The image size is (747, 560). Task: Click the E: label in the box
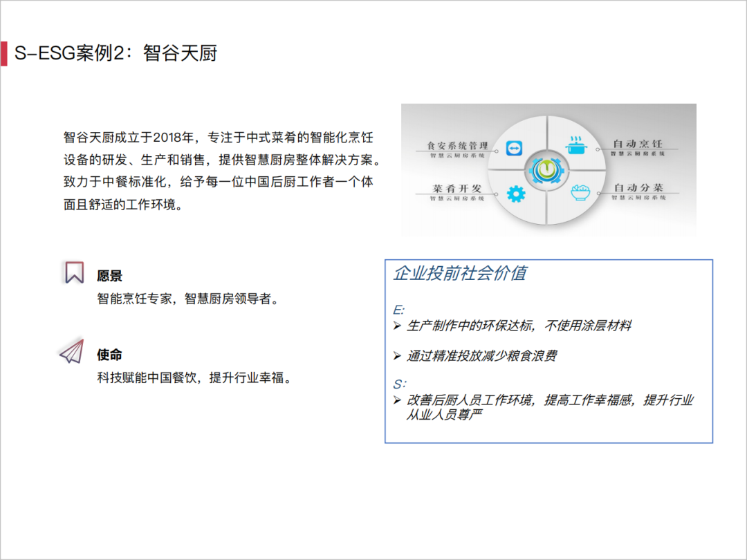[399, 310]
